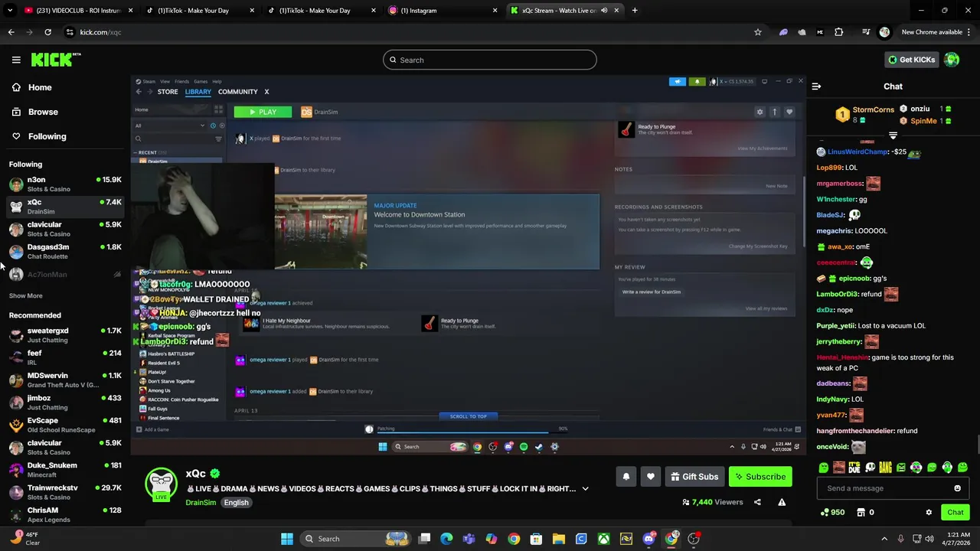Click the Windows taskbar Search box

[357, 539]
